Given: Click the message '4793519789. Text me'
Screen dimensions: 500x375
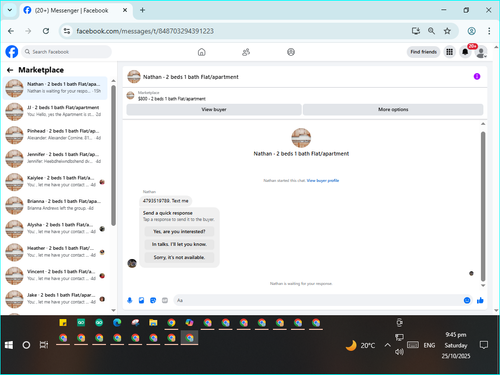Looking at the screenshot, I should (x=166, y=201).
